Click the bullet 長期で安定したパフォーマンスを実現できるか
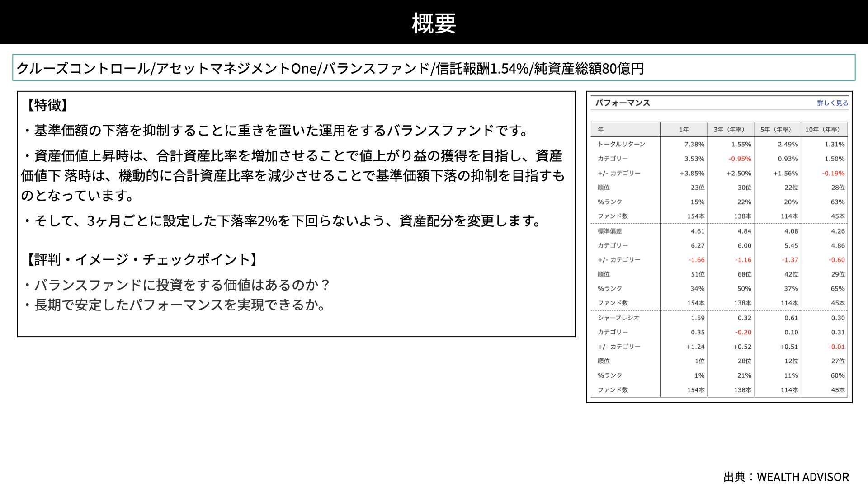The image size is (868, 488). point(175,305)
